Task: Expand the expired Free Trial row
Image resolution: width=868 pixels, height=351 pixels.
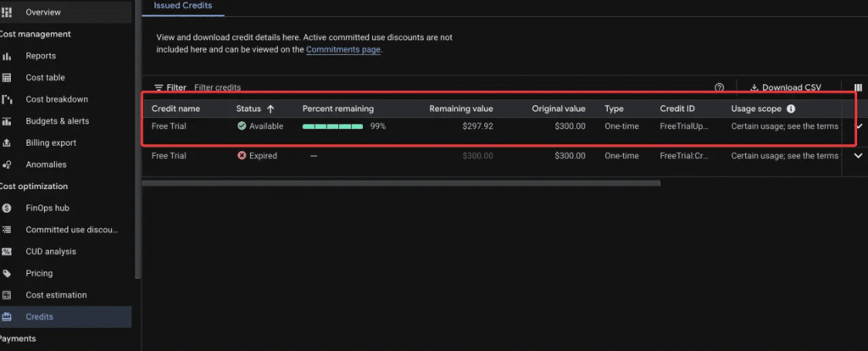Action: pyautogui.click(x=858, y=156)
